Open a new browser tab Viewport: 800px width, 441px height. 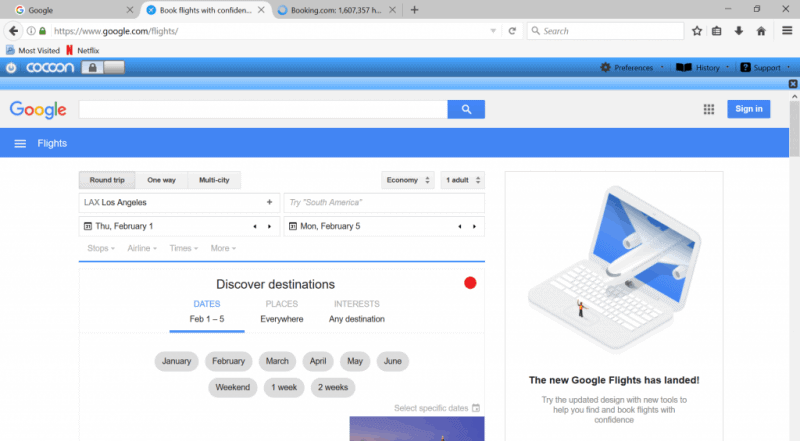tap(414, 10)
